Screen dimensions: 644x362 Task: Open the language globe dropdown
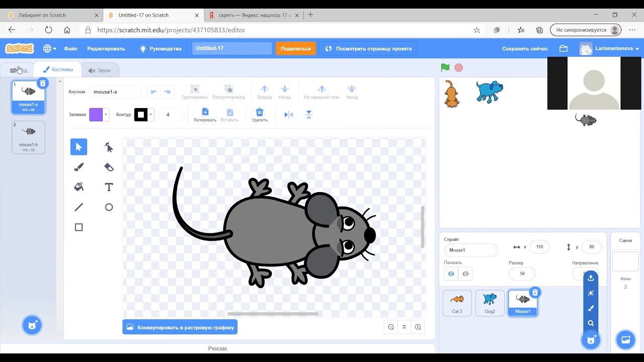tap(50, 49)
